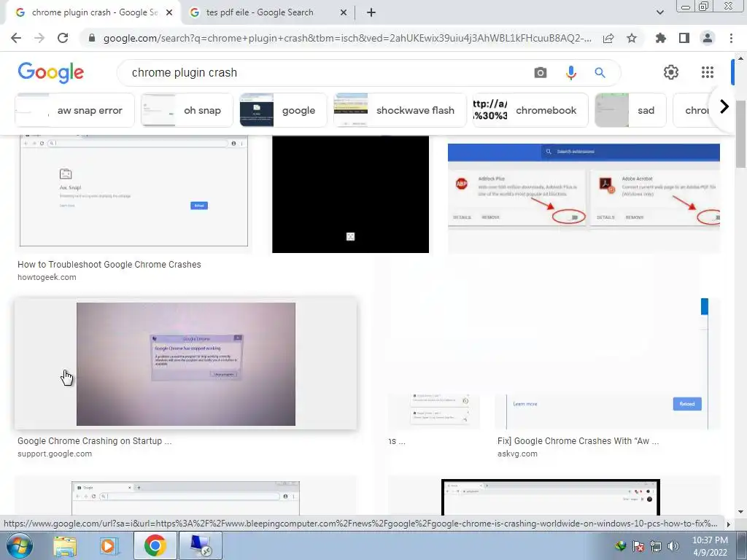This screenshot has width=747, height=560.
Task: Open the remote desktop taskbar icon
Action: [x=201, y=545]
